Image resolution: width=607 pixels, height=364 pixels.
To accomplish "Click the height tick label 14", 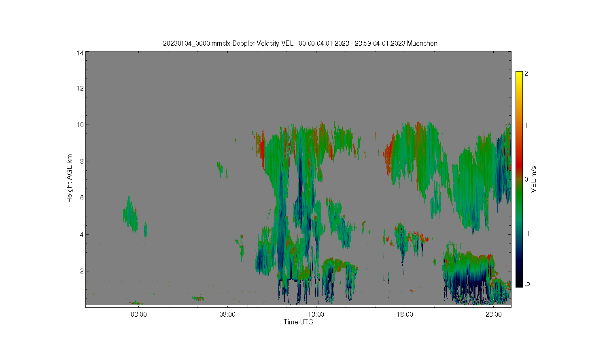I will click(80, 53).
